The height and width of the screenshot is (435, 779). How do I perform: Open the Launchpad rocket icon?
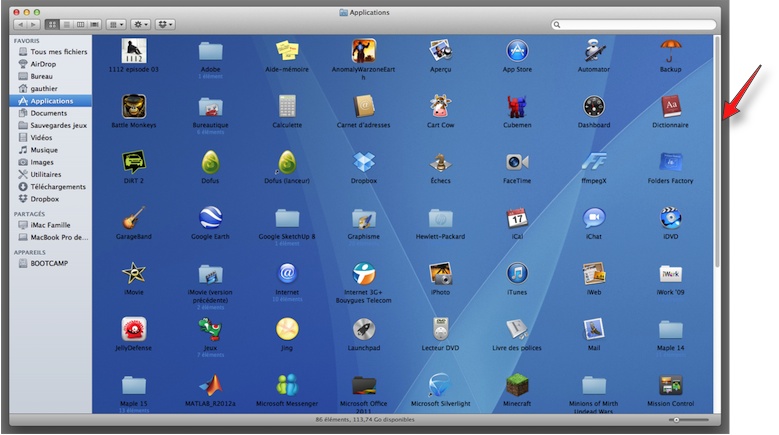point(364,329)
